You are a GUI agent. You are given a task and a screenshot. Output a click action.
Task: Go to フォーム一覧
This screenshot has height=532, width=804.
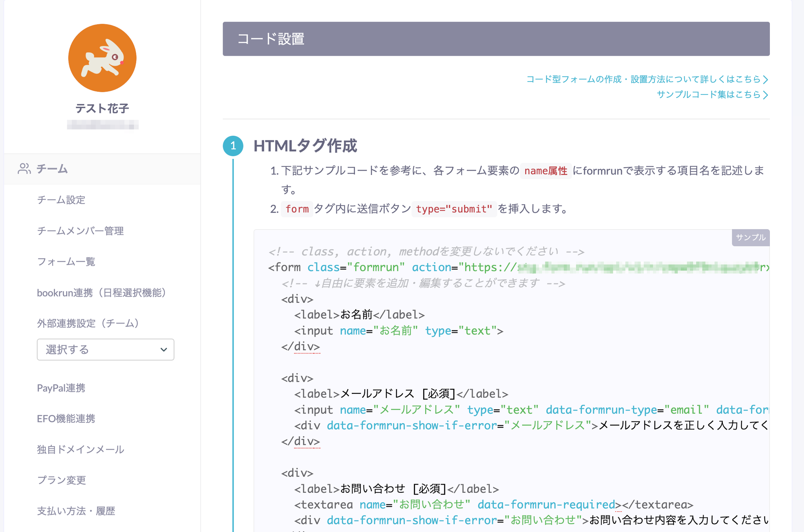[x=66, y=262]
